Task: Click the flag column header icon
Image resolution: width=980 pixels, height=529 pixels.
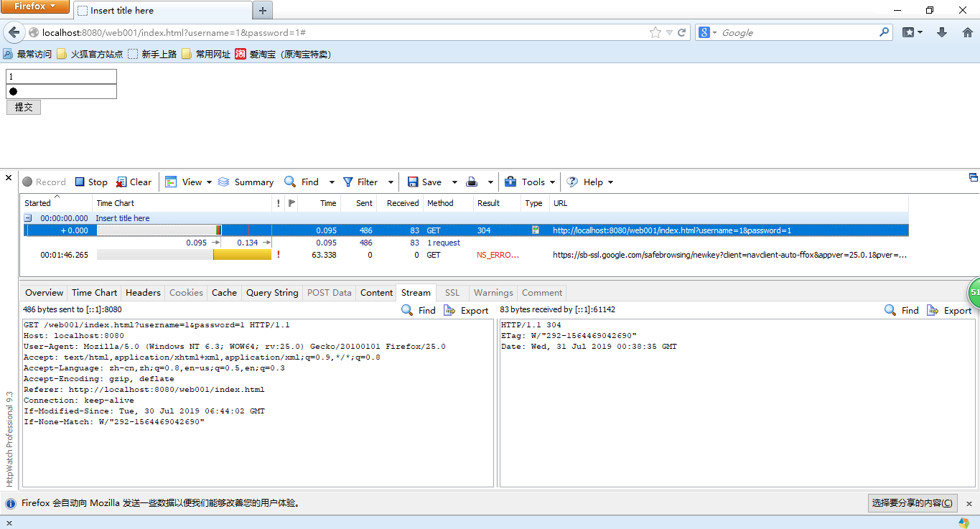Action: [x=291, y=203]
